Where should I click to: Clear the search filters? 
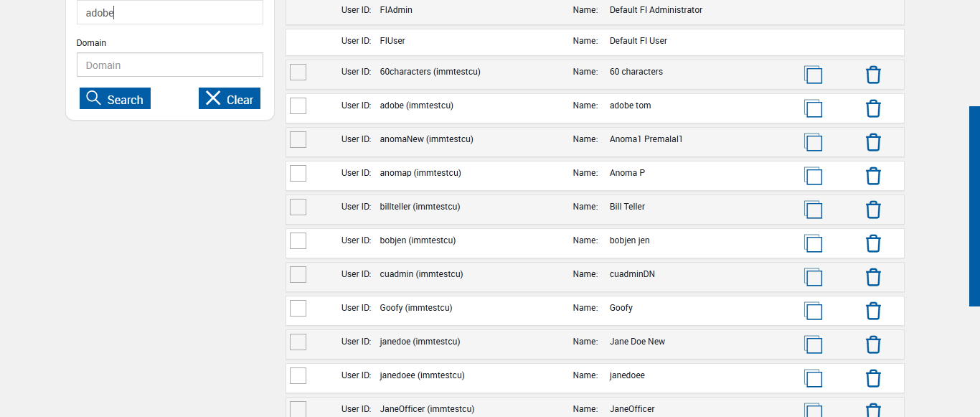click(230, 99)
